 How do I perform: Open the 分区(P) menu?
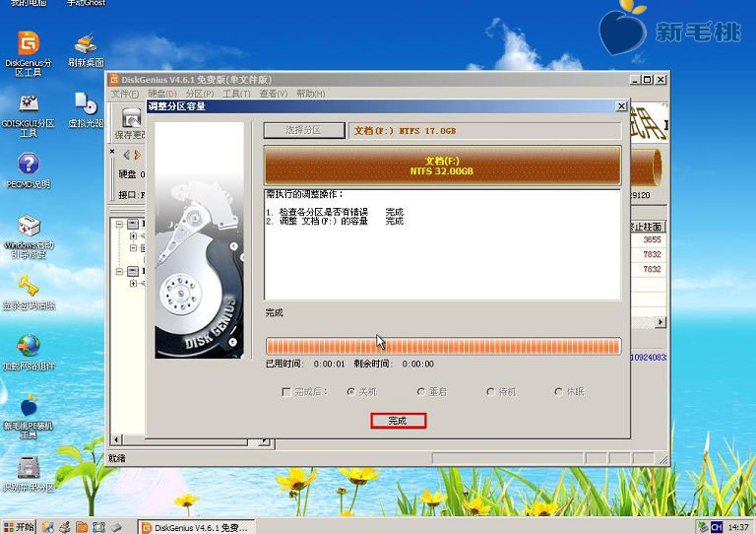[x=200, y=94]
